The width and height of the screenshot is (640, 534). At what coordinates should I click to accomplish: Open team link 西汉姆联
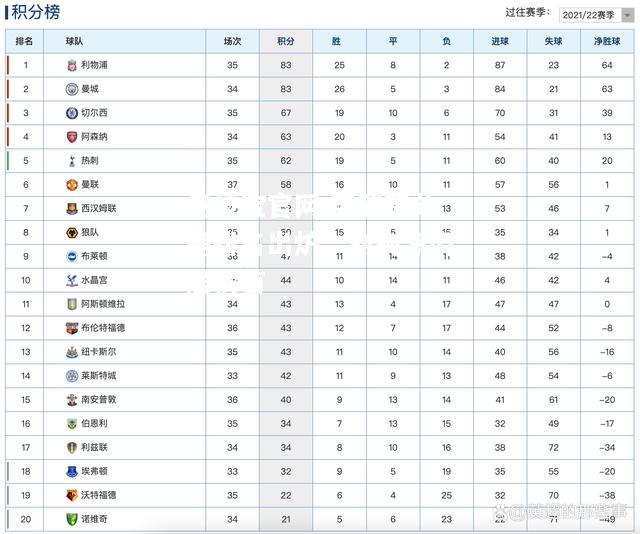99,208
